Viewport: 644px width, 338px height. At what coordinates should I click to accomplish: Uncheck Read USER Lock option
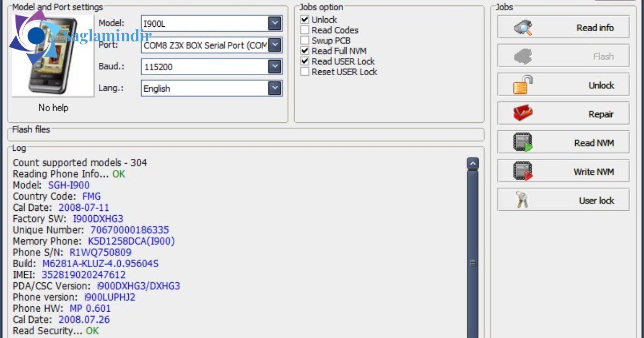click(305, 61)
